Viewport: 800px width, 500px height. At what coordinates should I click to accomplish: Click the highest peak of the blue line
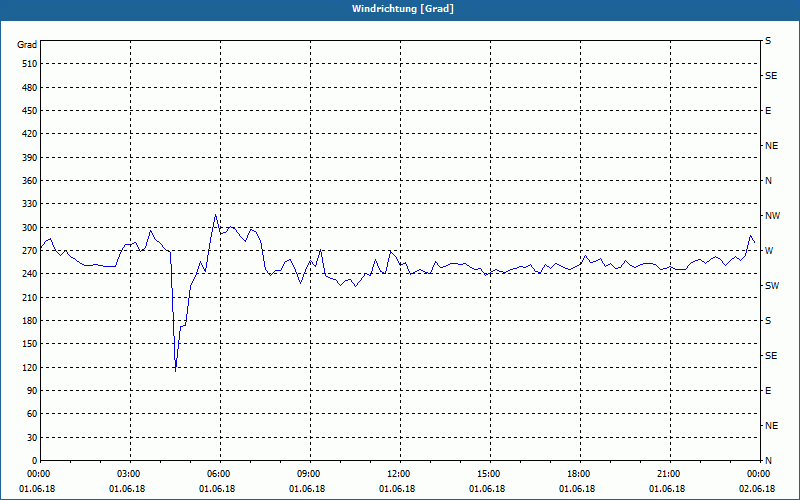[x=215, y=215]
